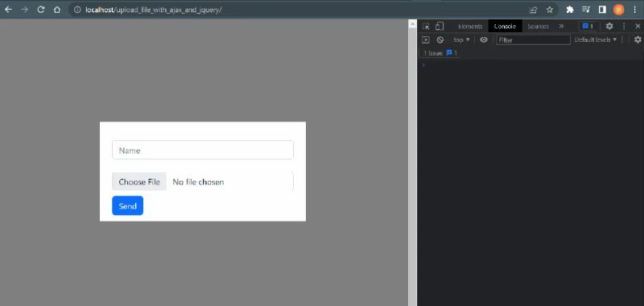
Task: Click the page scrollbar up arrow
Action: [x=413, y=24]
